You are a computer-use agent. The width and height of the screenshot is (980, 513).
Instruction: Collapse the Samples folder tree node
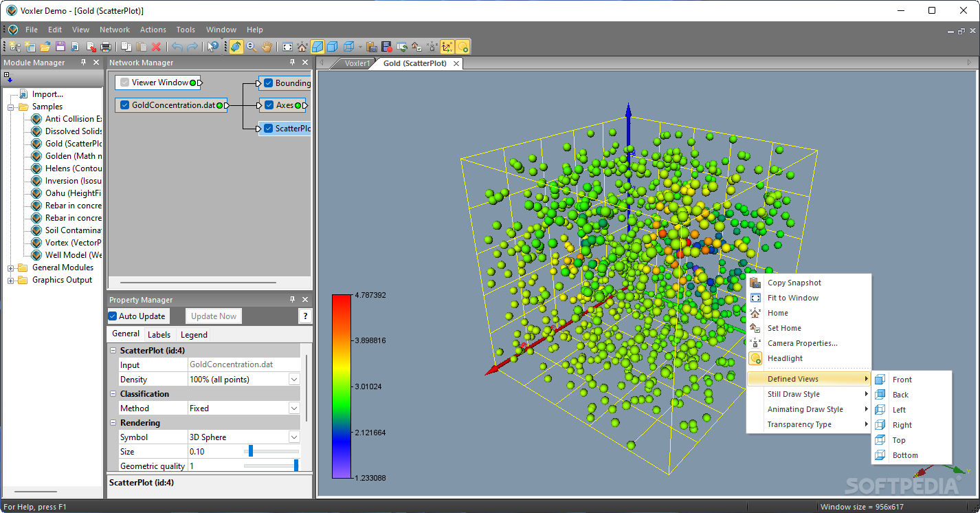11,107
